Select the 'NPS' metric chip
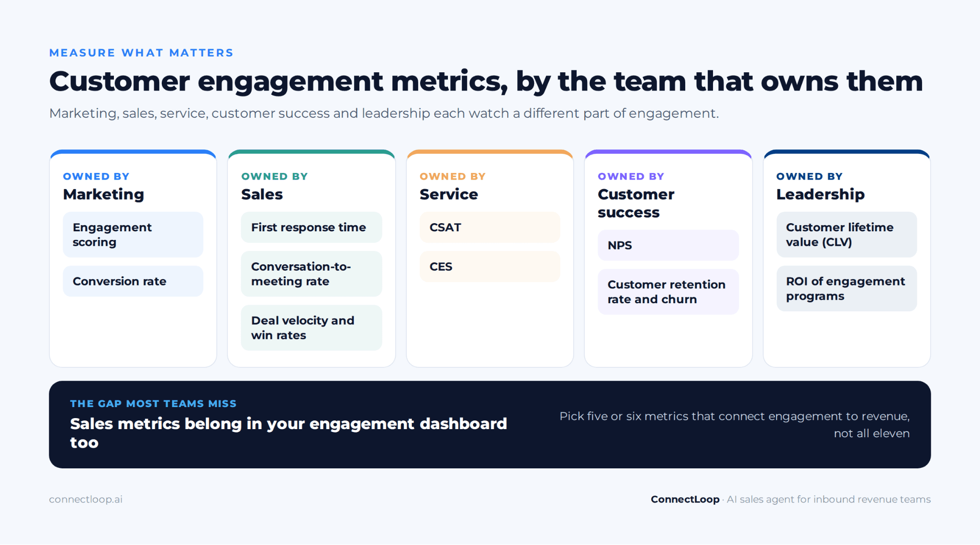This screenshot has height=545, width=980. 668,245
